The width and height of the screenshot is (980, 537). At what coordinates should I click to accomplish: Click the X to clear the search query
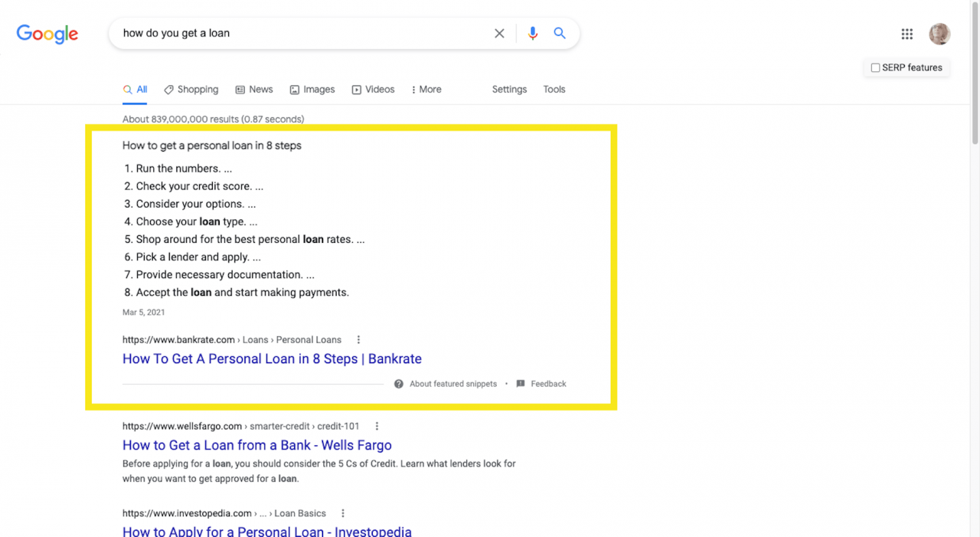(x=499, y=33)
